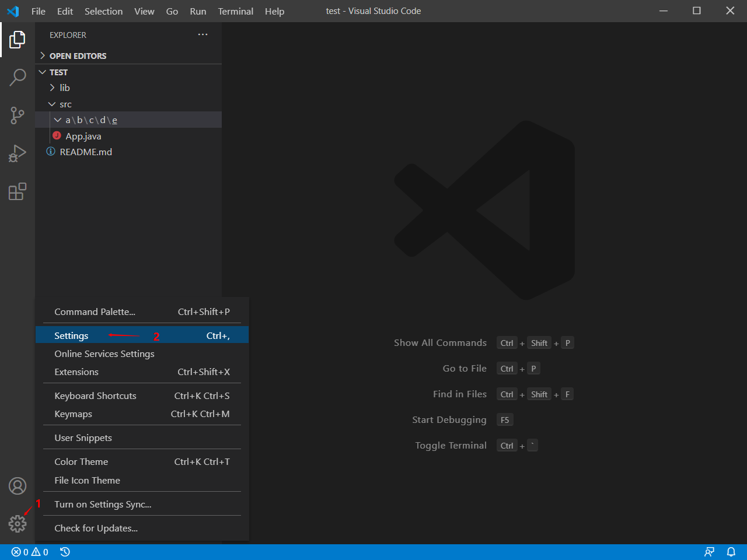This screenshot has height=560, width=747.
Task: Open Explorer's Views and More Actions ellipsis
Action: click(203, 34)
